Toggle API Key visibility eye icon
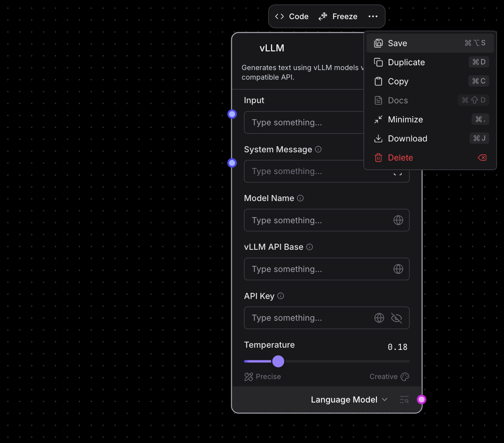Image resolution: width=504 pixels, height=443 pixels. point(396,318)
